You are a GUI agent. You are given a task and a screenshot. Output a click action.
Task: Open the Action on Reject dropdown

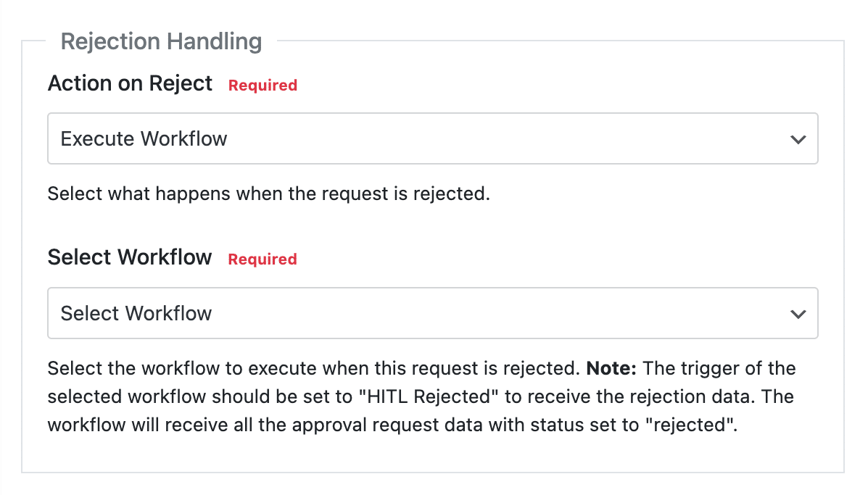pyautogui.click(x=433, y=138)
